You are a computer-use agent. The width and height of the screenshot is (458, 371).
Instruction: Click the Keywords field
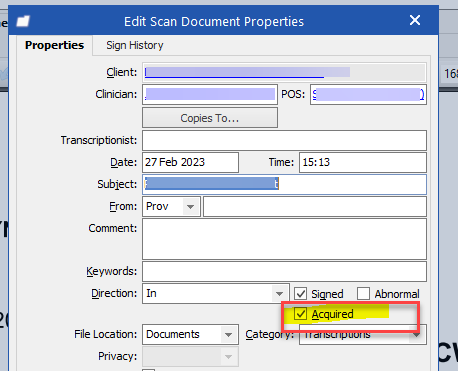point(284,271)
